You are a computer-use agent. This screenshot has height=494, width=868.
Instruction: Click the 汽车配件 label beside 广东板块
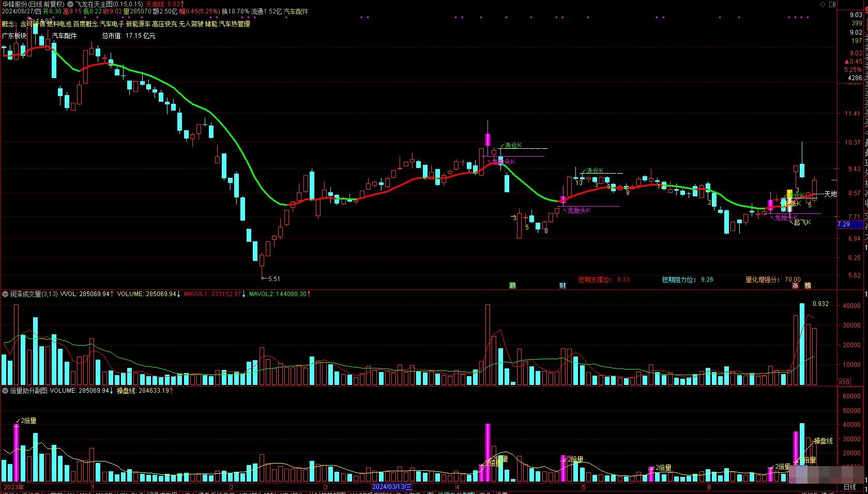point(64,36)
